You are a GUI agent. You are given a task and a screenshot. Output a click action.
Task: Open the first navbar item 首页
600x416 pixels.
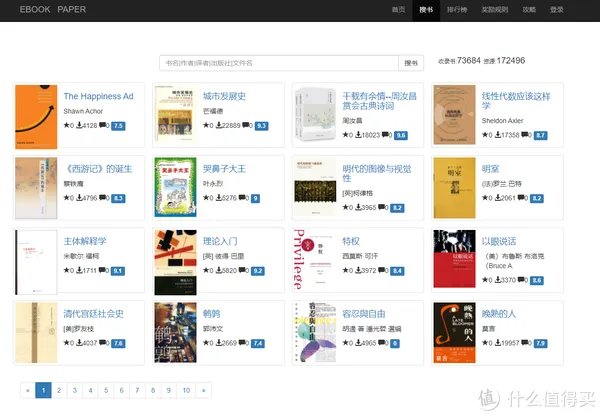[x=398, y=10]
